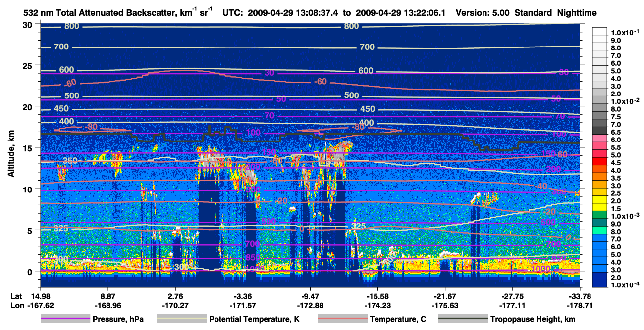Click the dark Tropopause Height legend line sample
Viewport: 644px width, 330px height.
pyautogui.click(x=463, y=319)
